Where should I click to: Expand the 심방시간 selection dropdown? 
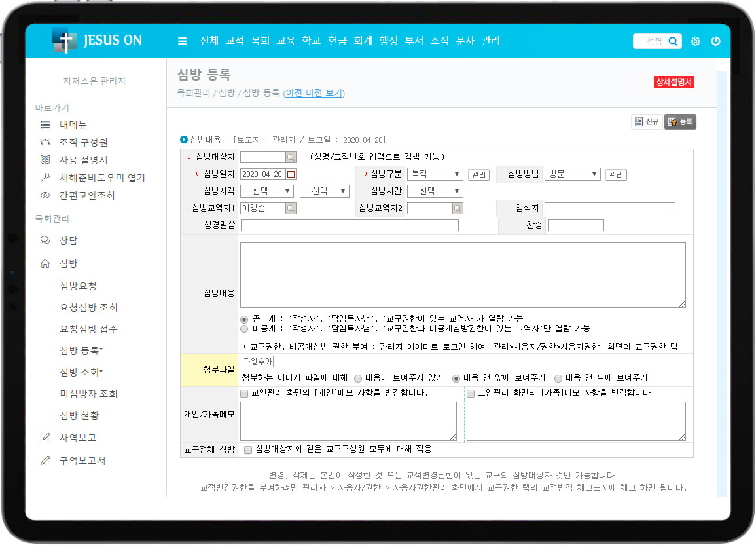point(435,191)
